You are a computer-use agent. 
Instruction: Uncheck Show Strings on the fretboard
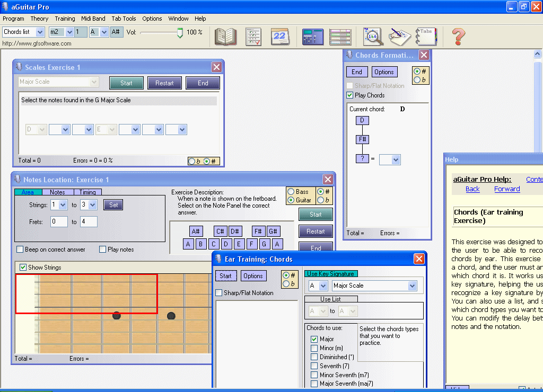coord(23,268)
